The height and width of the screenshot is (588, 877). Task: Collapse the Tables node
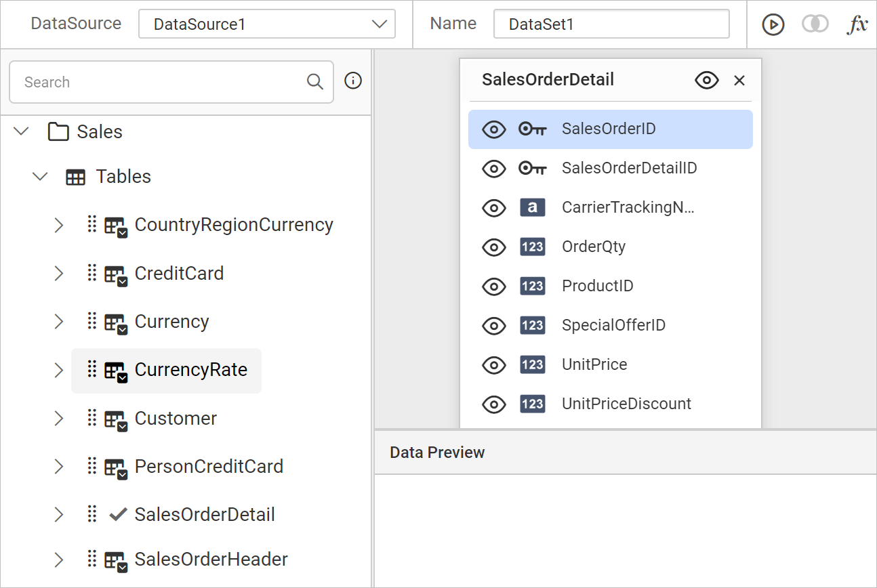click(x=41, y=177)
